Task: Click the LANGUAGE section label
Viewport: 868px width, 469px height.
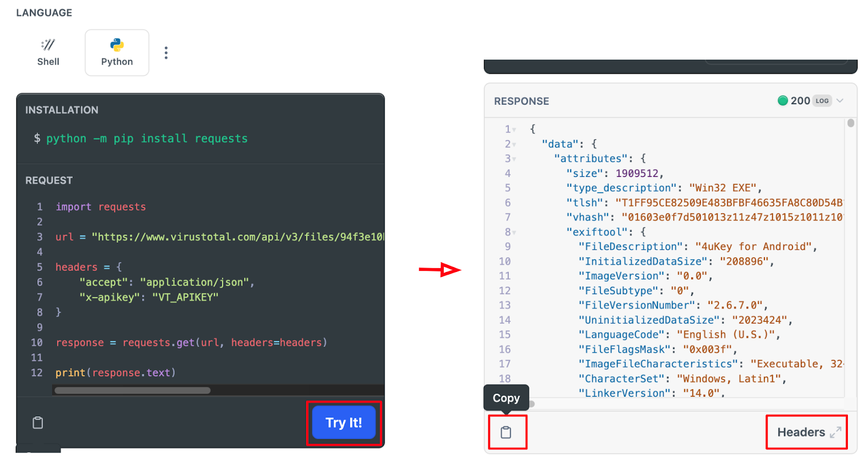Action: [x=44, y=12]
